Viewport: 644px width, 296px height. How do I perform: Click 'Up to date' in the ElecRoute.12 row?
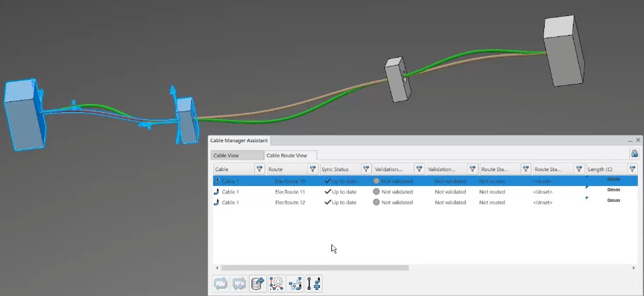tap(344, 203)
